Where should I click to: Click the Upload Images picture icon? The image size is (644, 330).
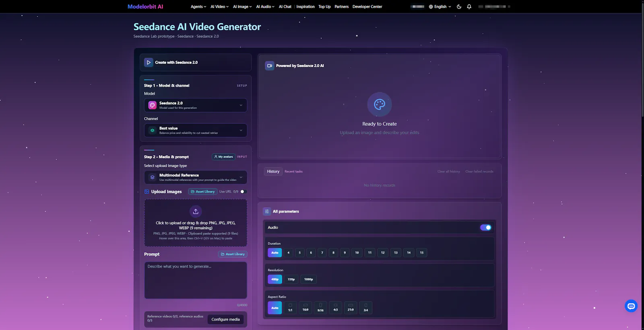click(x=147, y=192)
